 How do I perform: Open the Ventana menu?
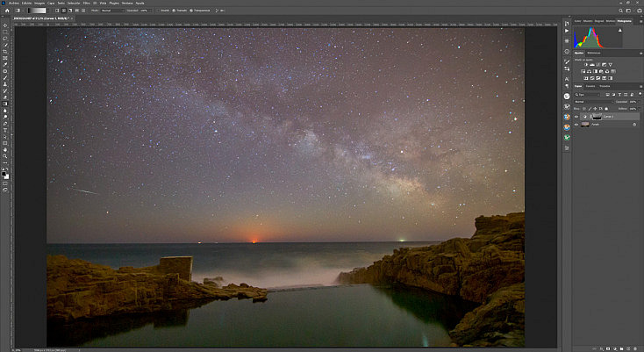[x=127, y=3]
